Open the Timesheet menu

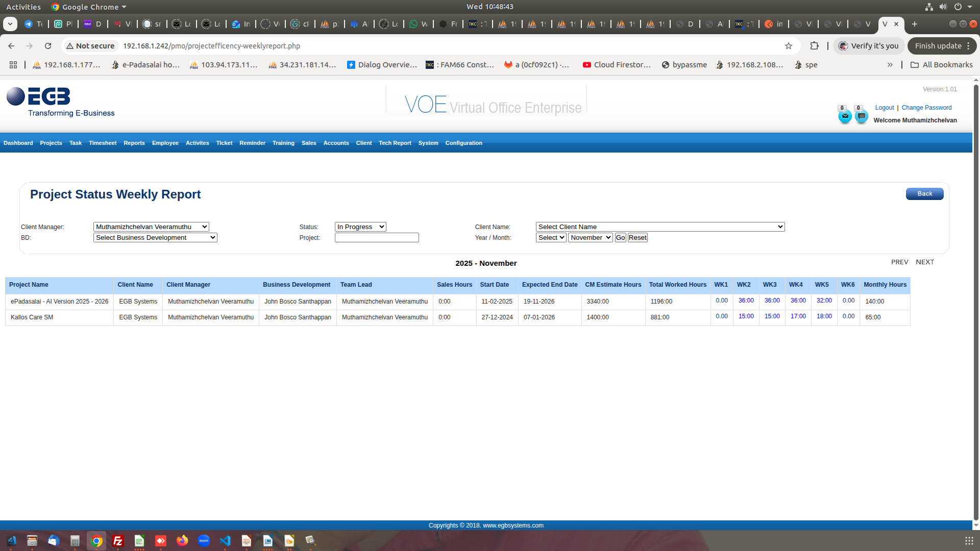point(103,143)
